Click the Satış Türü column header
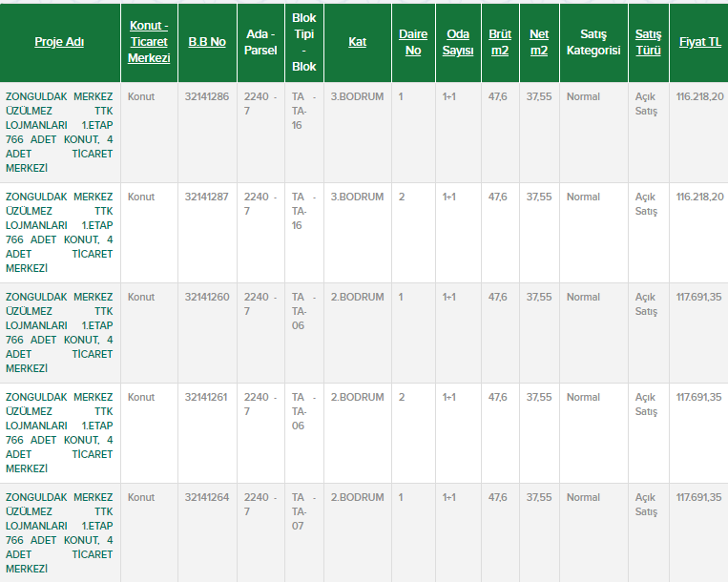Viewport: 728px width, 582px height. [x=648, y=42]
